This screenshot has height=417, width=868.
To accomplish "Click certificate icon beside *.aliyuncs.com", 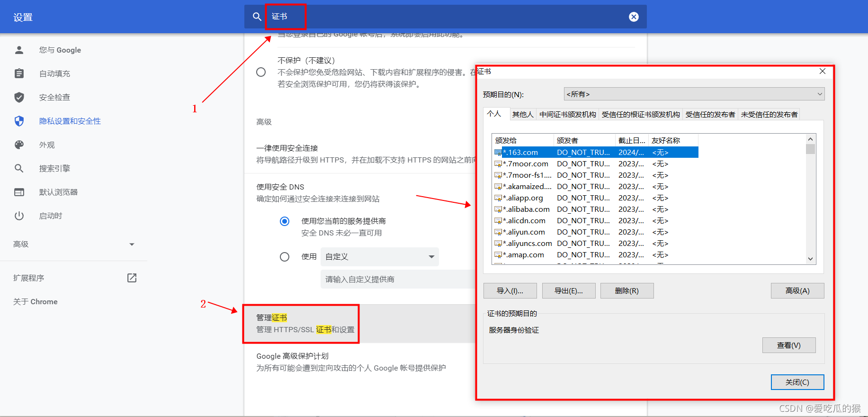I will coord(498,244).
